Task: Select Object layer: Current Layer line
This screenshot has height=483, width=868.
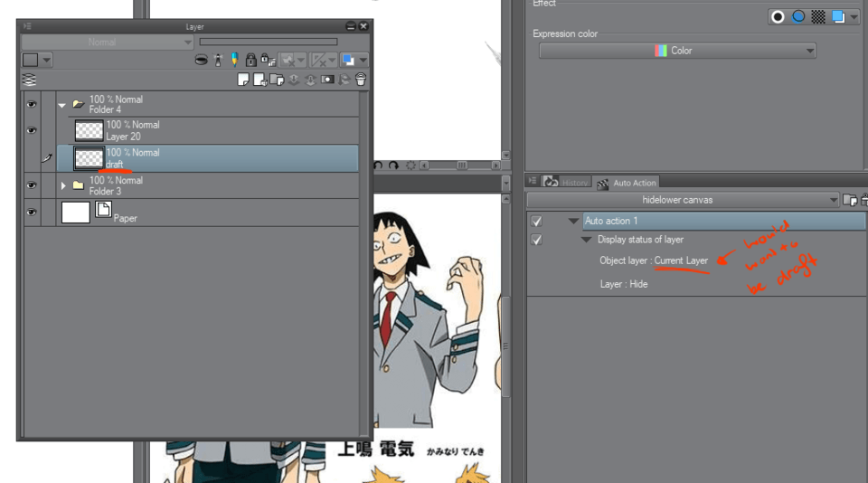Action: point(653,260)
